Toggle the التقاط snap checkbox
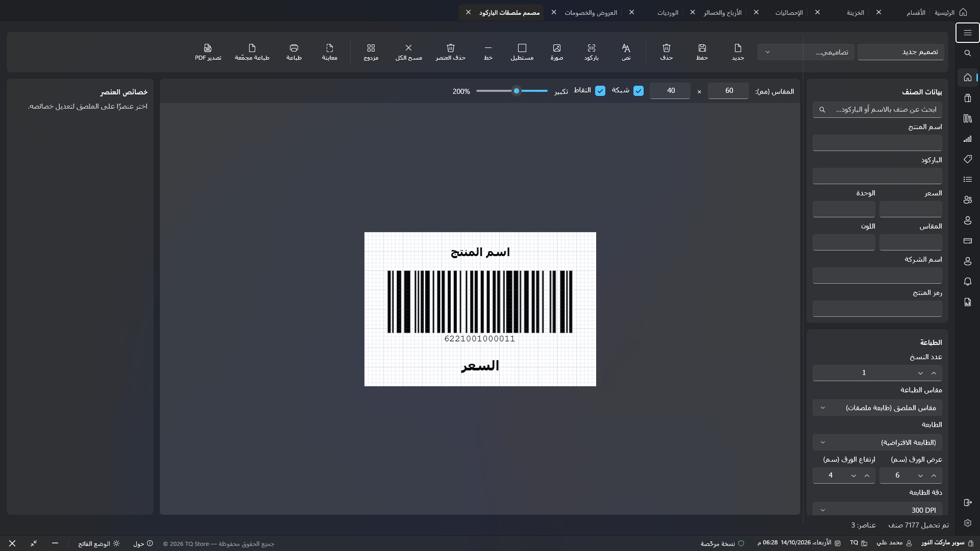This screenshot has height=551, width=980. [600, 91]
